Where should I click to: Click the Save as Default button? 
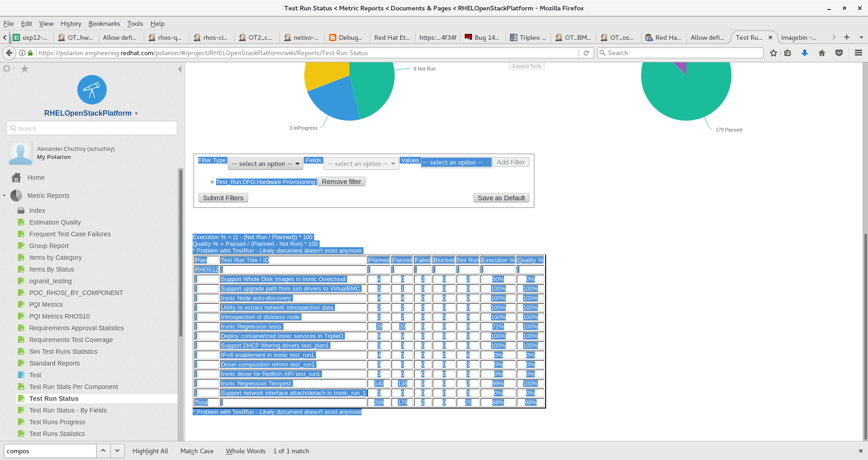coord(501,198)
